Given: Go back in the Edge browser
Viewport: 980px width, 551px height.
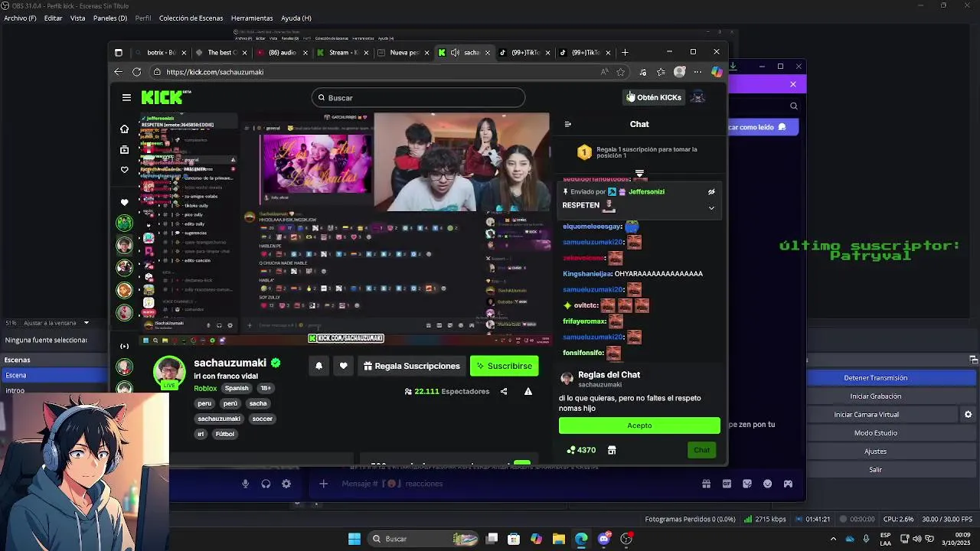Looking at the screenshot, I should click(118, 72).
